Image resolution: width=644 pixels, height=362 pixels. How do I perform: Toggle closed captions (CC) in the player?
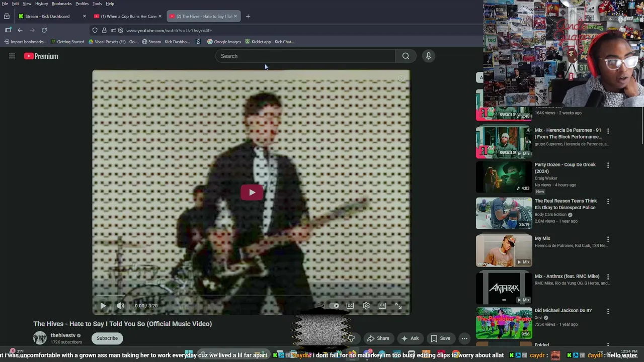pos(350,306)
